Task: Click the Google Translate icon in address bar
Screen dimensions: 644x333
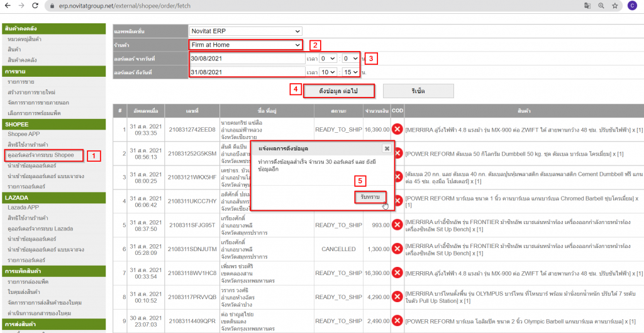Action: 587,5
